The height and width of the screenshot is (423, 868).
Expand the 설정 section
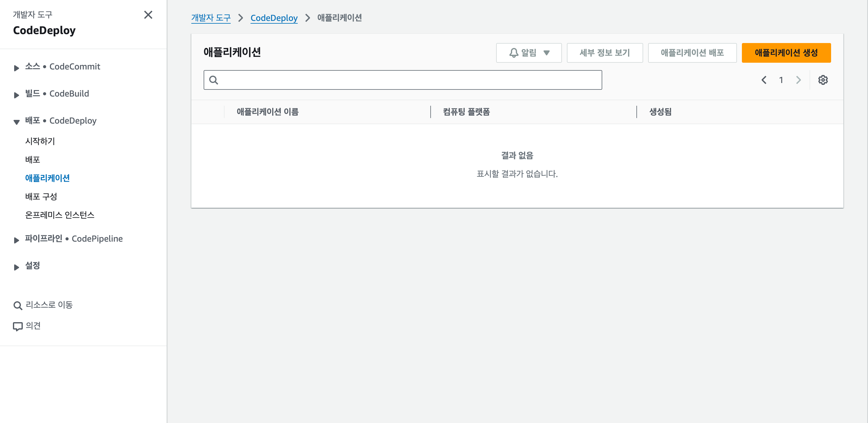point(17,267)
